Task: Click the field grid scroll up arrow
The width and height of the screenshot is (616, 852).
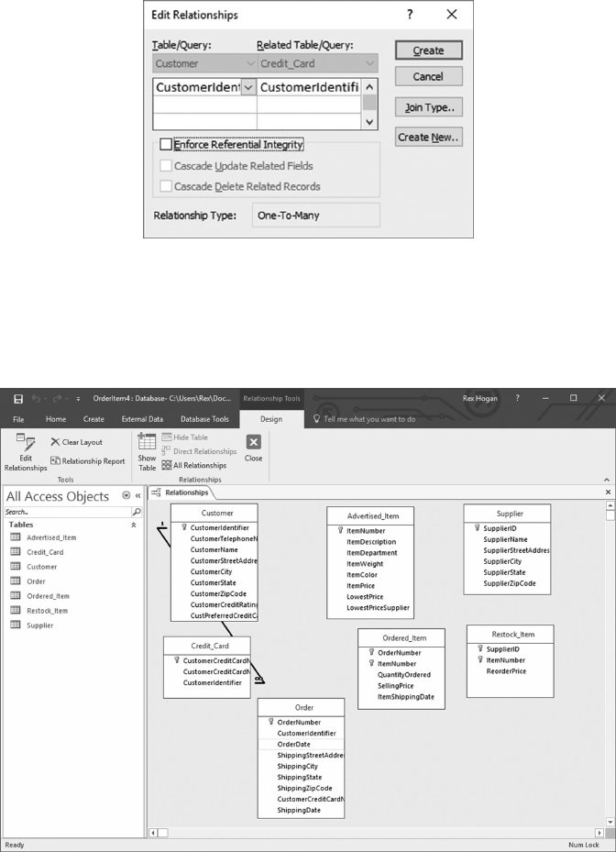Action: click(369, 87)
